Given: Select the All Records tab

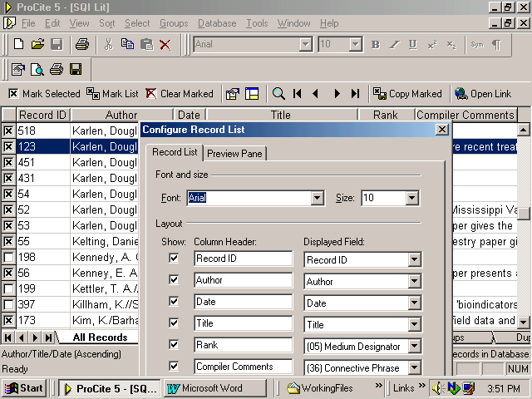Looking at the screenshot, I should coord(100,337).
